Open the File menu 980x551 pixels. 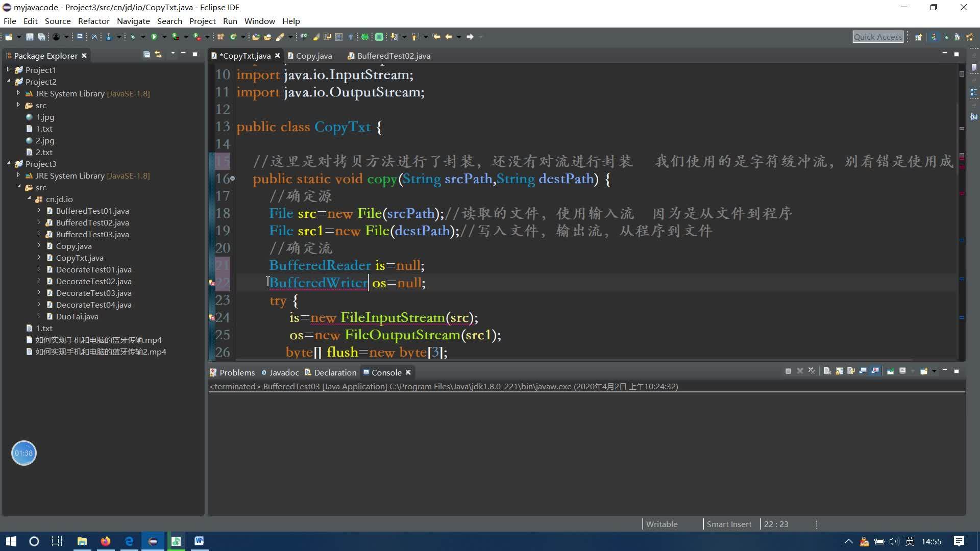(10, 21)
